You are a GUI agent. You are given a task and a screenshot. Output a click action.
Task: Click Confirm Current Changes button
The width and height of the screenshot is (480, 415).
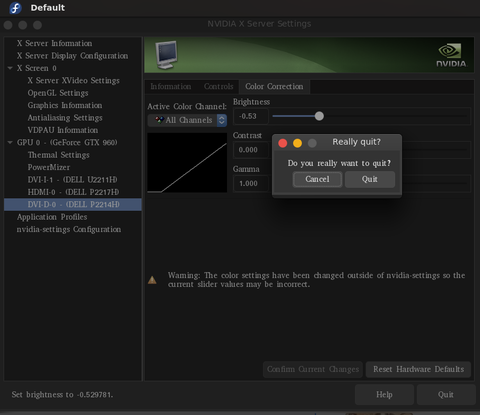313,369
